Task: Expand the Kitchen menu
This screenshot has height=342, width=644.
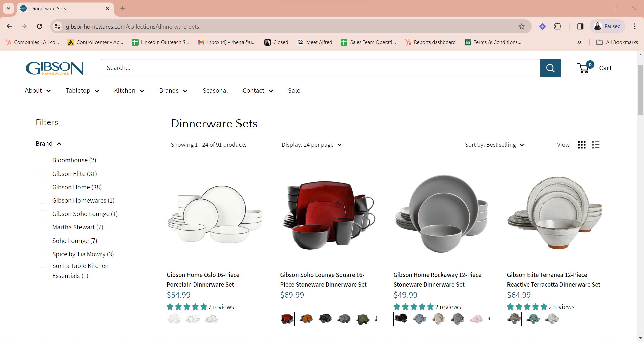Action: click(x=129, y=91)
